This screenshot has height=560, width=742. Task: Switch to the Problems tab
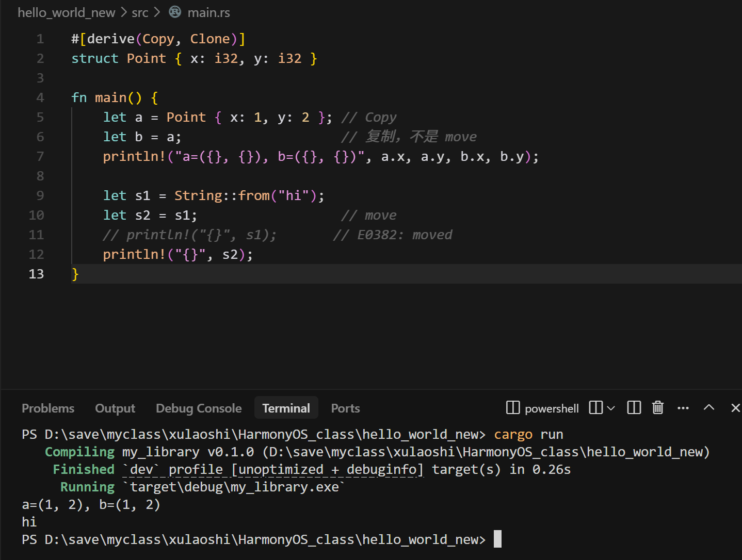tap(48, 408)
